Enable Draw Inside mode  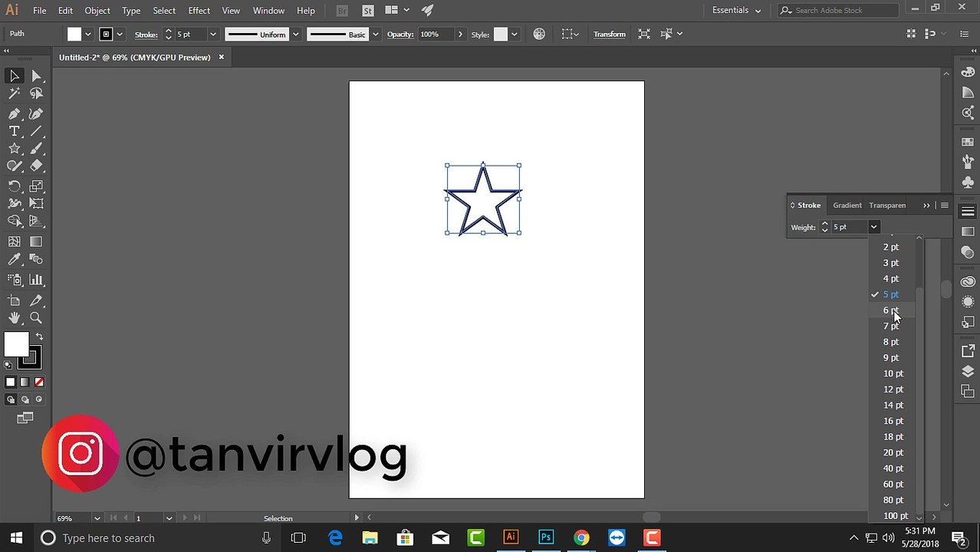tap(39, 399)
